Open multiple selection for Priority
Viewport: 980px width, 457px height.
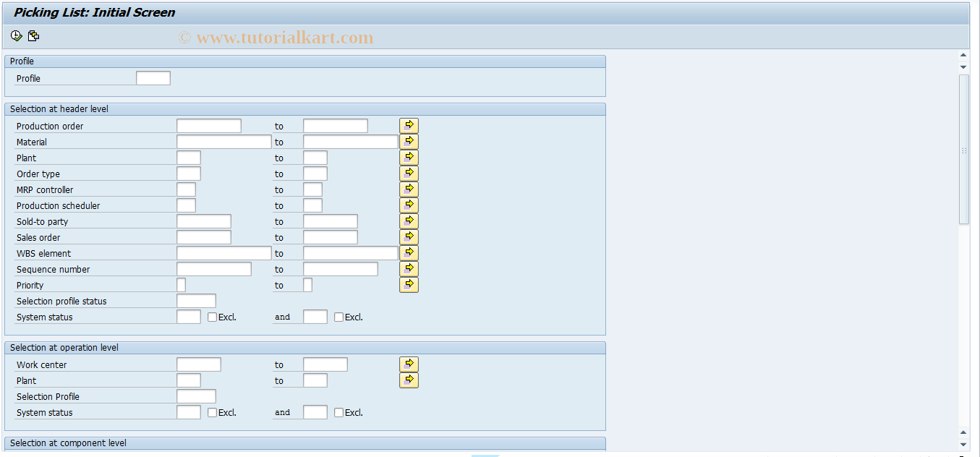coord(409,284)
